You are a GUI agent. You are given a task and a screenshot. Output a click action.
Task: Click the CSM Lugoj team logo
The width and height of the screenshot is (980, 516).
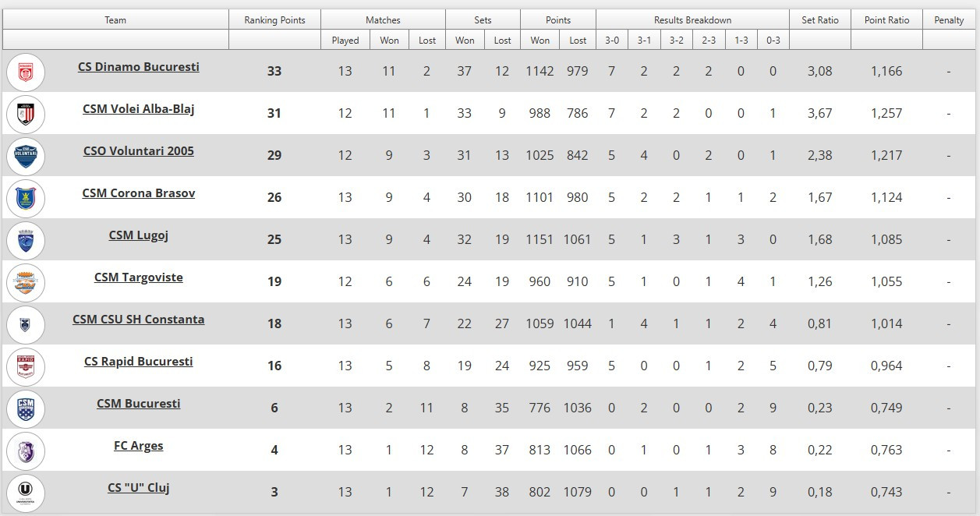[x=26, y=240]
